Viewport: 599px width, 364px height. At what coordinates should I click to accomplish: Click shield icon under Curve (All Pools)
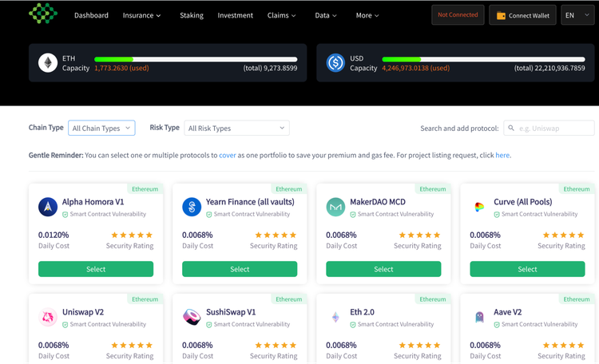[497, 215]
